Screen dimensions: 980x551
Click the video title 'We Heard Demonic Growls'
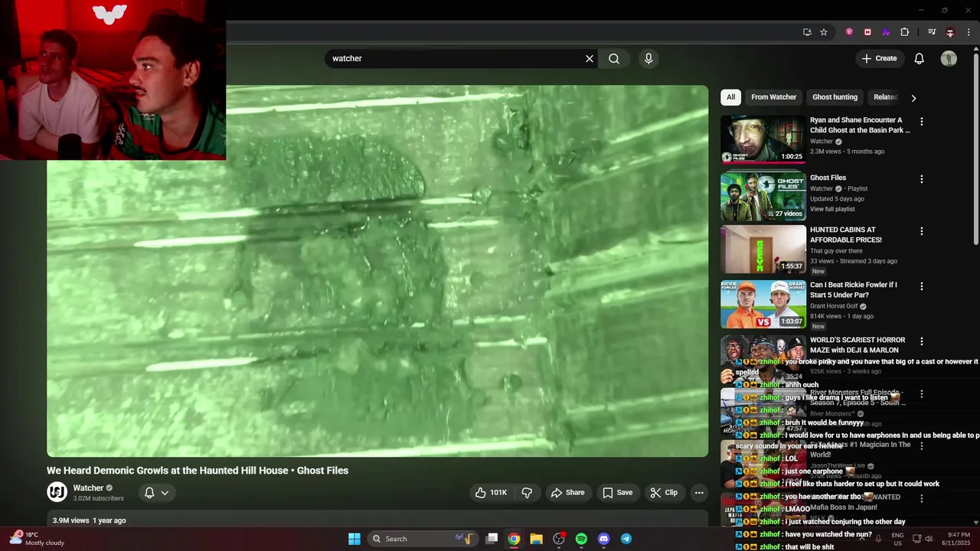coord(198,471)
